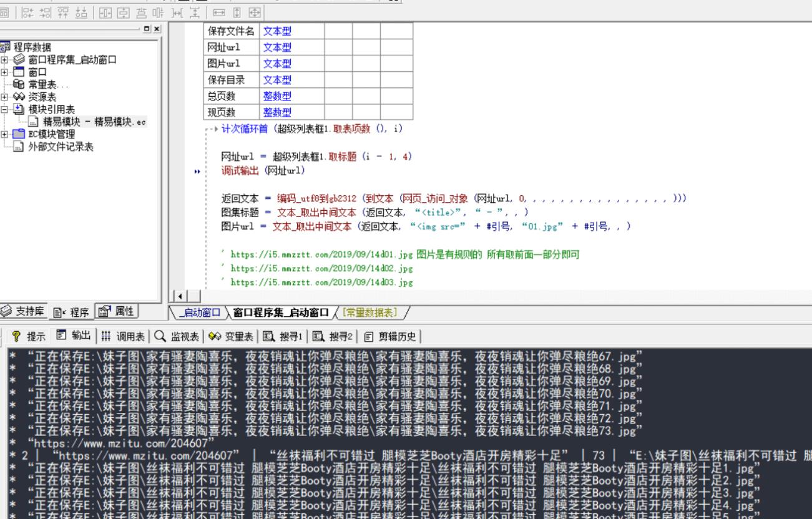812x519 pixels.
Task: Click the comment line ending in 14d03.jpg
Action: [x=317, y=283]
